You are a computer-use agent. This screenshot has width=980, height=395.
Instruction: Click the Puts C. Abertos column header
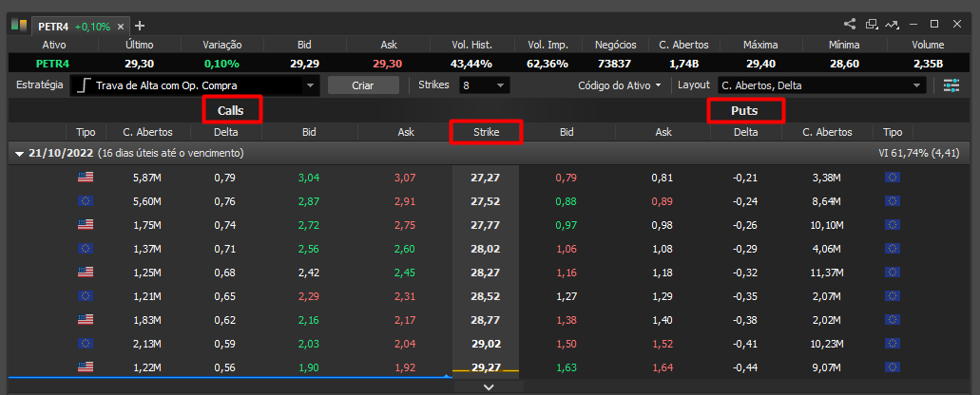[x=828, y=132]
